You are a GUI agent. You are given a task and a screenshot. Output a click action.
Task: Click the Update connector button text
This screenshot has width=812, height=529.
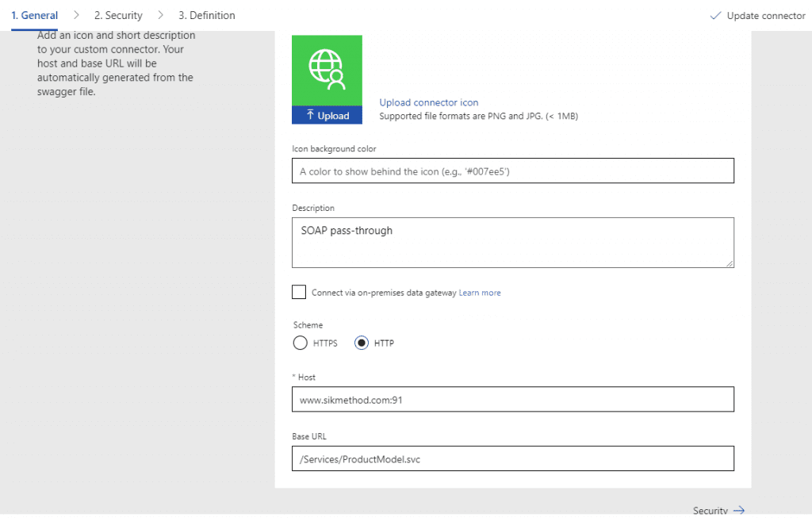click(765, 15)
